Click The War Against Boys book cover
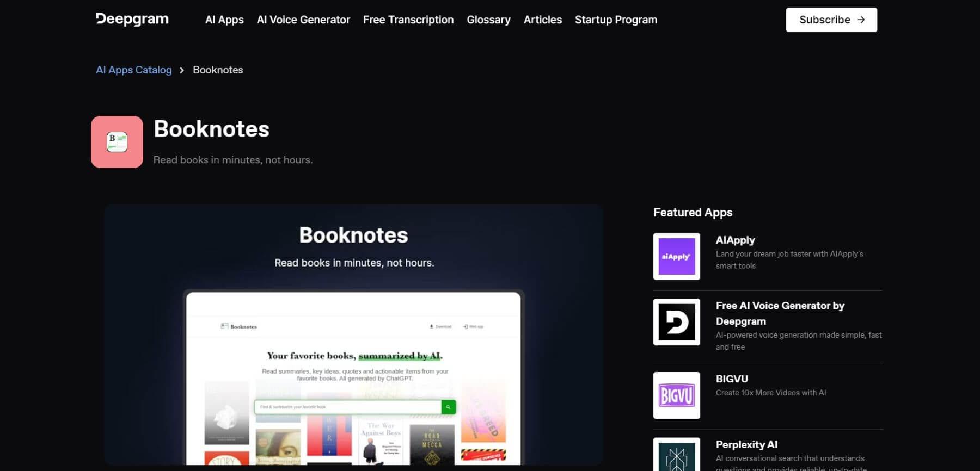 click(x=381, y=442)
